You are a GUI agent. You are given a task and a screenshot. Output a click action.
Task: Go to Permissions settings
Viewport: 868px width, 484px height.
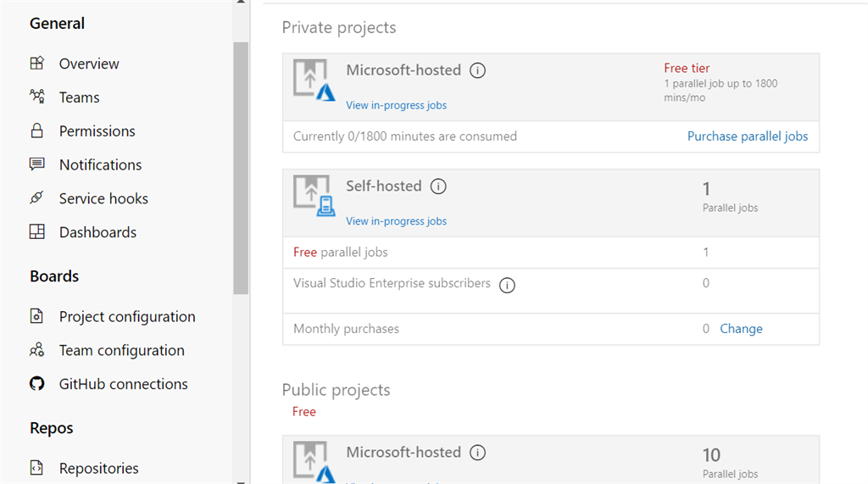click(97, 131)
